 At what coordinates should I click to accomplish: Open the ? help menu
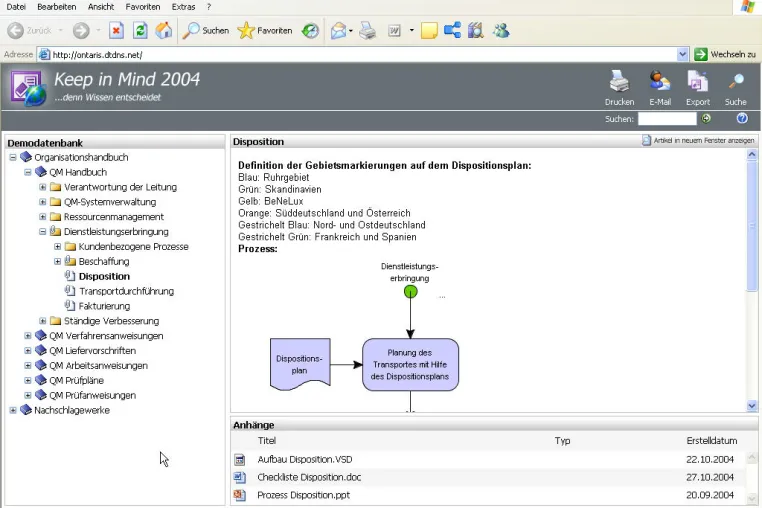209,7
